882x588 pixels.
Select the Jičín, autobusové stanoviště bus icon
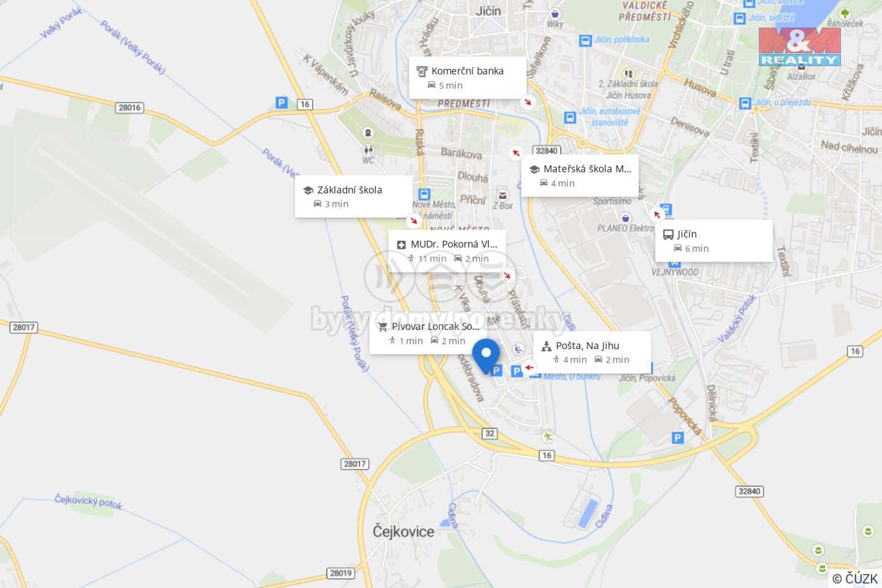[570, 117]
